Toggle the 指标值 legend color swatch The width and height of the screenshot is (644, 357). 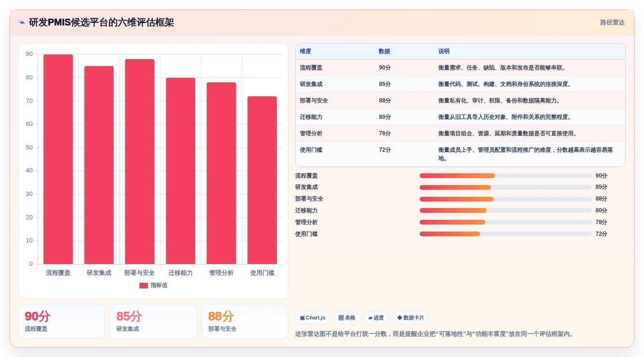(144, 286)
